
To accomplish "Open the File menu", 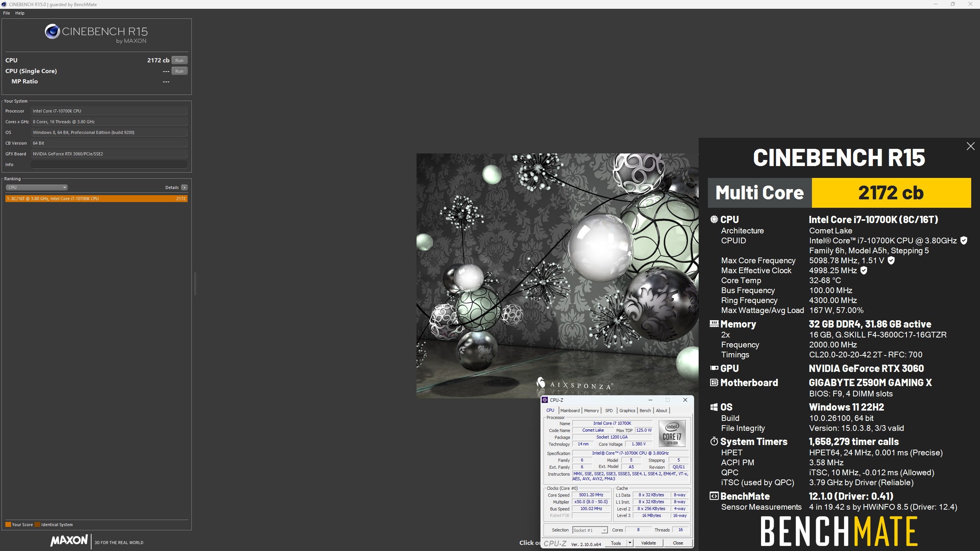I will [x=7, y=13].
